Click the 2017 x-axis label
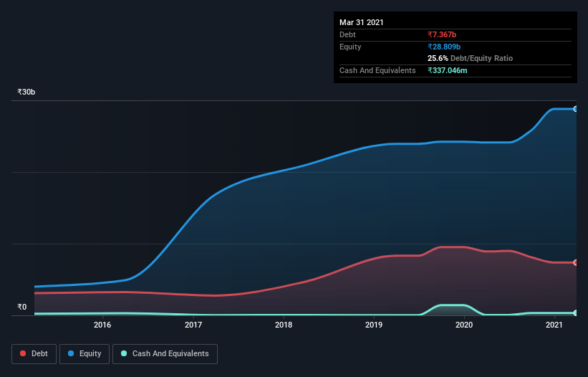The height and width of the screenshot is (377, 588). click(193, 325)
